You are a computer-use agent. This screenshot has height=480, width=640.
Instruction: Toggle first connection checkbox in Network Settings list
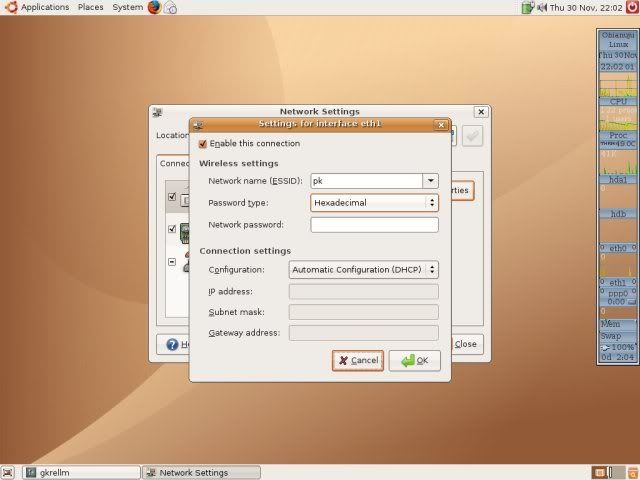[x=172, y=197]
